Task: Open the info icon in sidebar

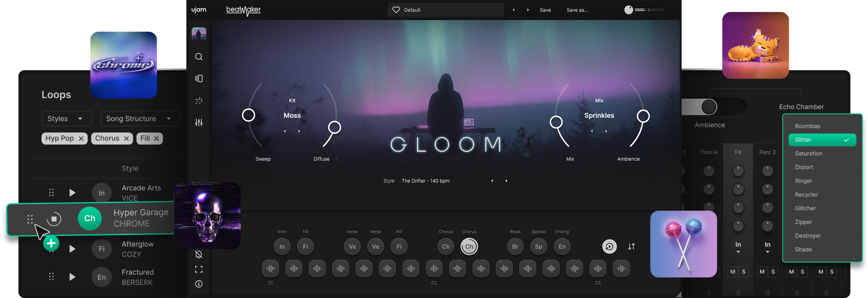Action: (199, 284)
